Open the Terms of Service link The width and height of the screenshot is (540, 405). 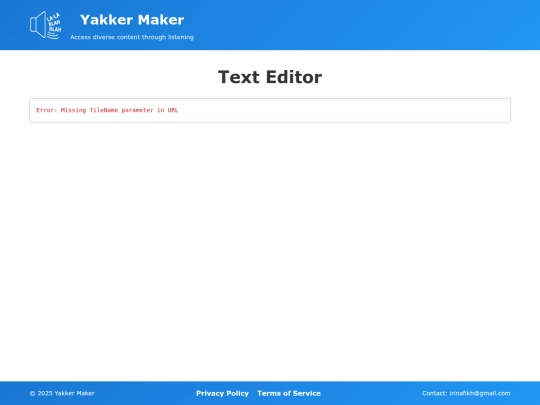[289, 393]
